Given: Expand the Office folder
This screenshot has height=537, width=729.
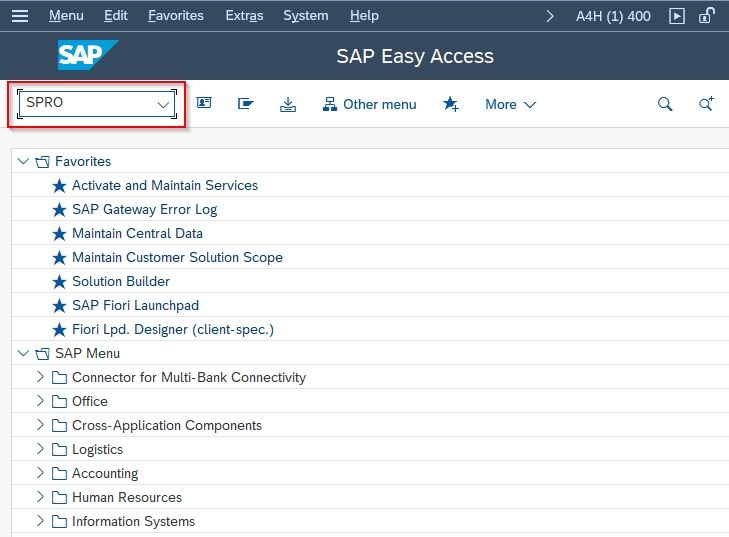Looking at the screenshot, I should click(40, 401).
